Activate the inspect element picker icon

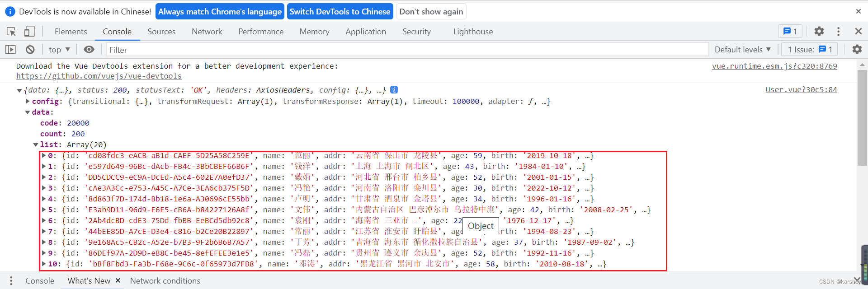11,32
